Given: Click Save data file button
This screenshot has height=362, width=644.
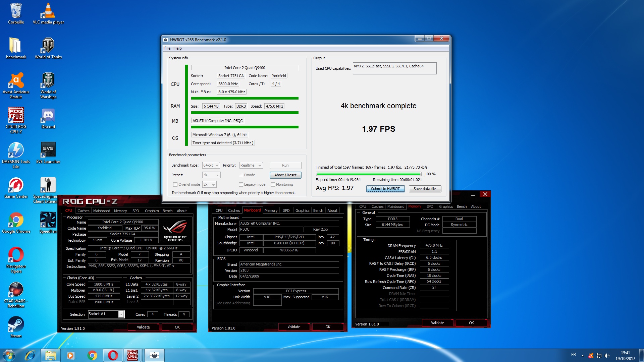Looking at the screenshot, I should click(x=425, y=189).
